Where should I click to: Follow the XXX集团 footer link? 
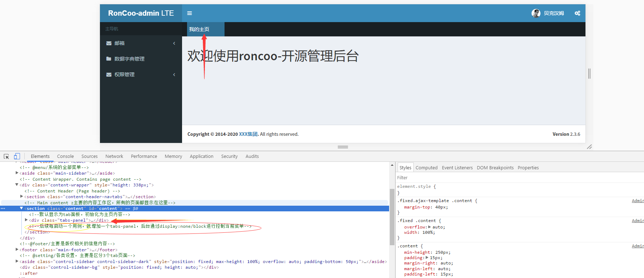tap(248, 134)
